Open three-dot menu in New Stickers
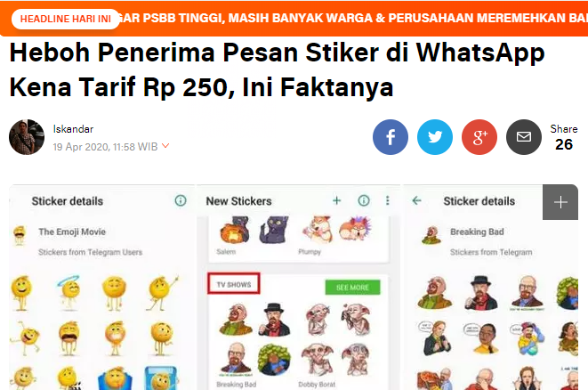 pos(387,201)
